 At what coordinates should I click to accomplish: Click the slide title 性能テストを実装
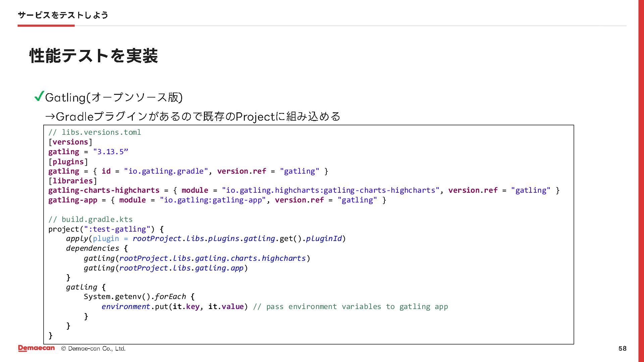(94, 56)
